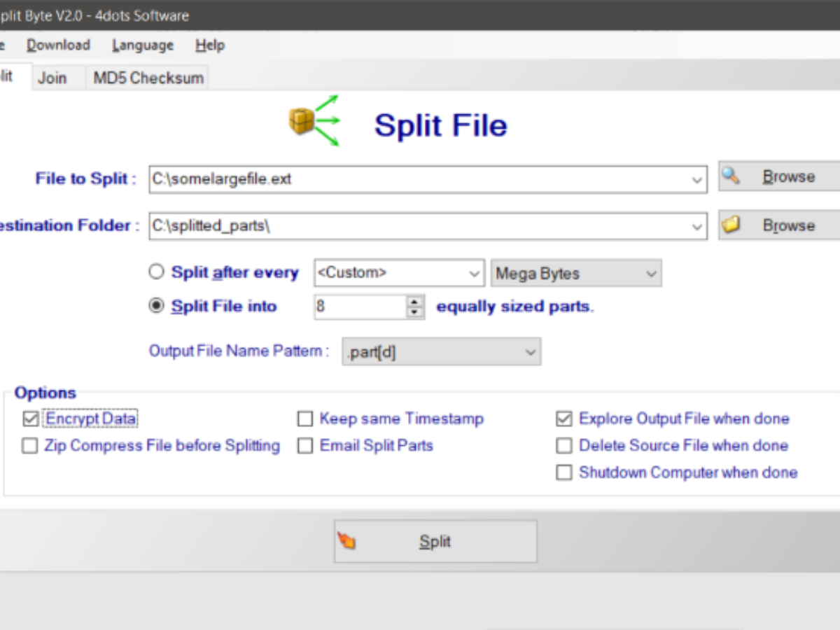Click the Options group label

(x=45, y=393)
